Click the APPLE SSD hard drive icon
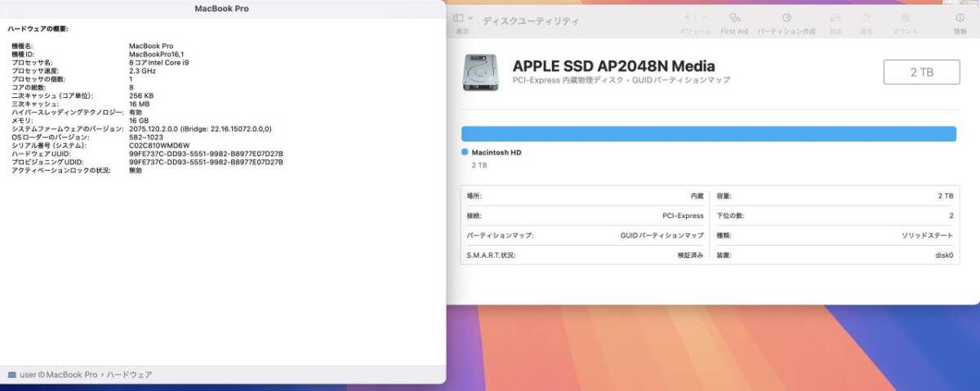 [x=479, y=73]
